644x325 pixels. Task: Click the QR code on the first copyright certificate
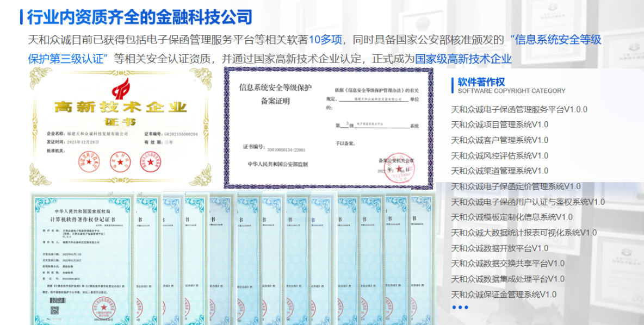click(55, 310)
